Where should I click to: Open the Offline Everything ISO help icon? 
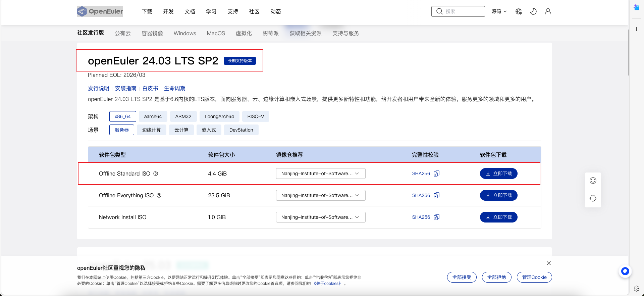tap(159, 195)
